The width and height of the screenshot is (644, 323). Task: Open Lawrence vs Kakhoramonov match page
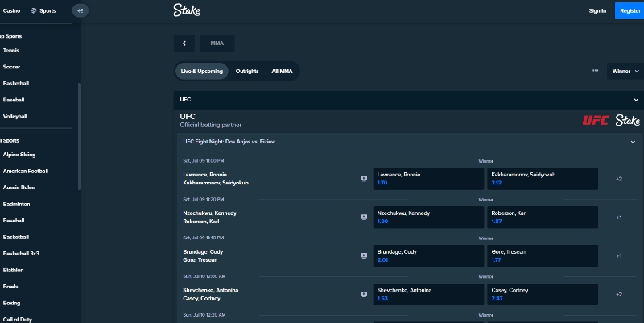pos(216,179)
